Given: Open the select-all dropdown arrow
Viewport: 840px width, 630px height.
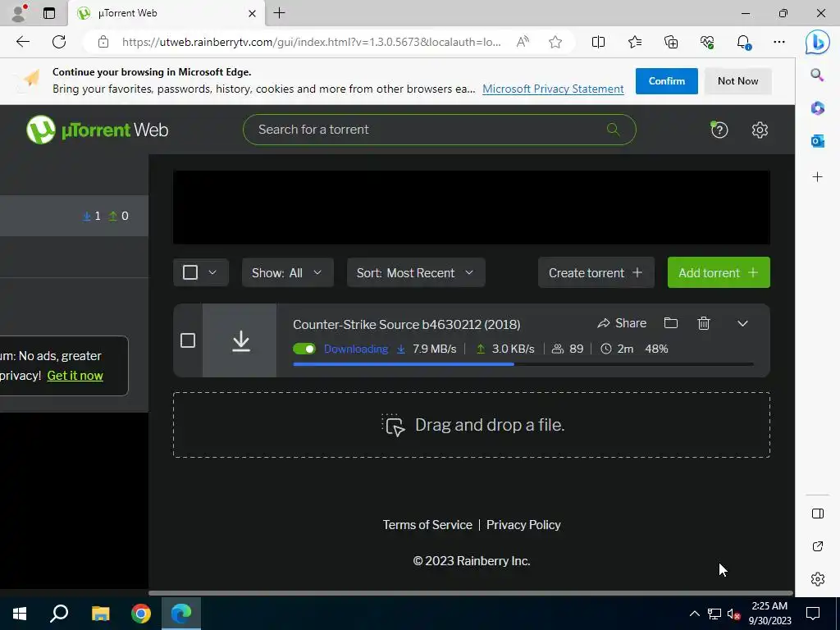Looking at the screenshot, I should tap(212, 272).
